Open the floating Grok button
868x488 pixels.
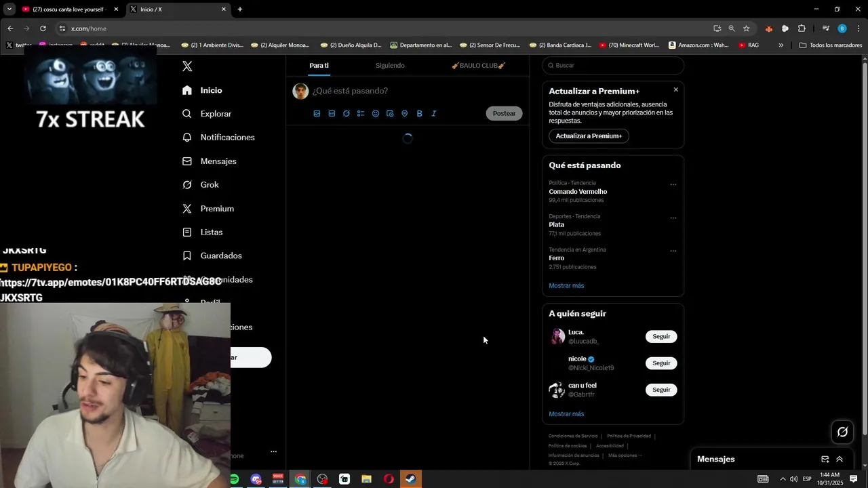tap(842, 432)
